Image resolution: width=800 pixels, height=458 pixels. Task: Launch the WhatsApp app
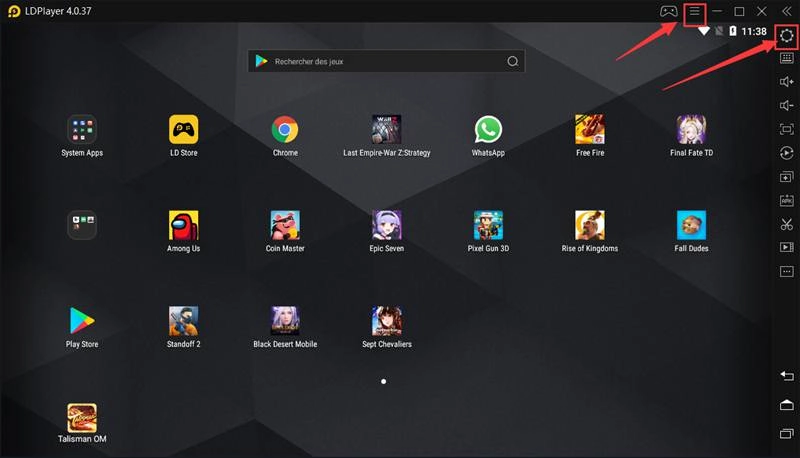point(488,129)
